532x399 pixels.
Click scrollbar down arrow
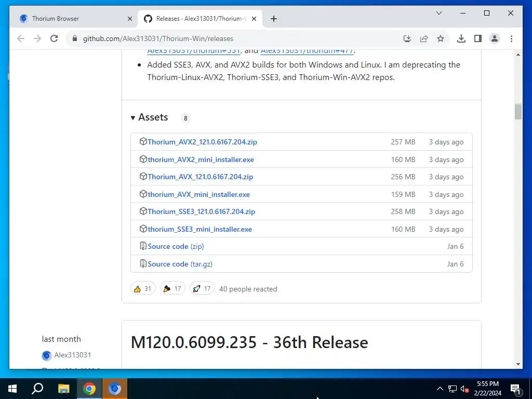pos(518,364)
